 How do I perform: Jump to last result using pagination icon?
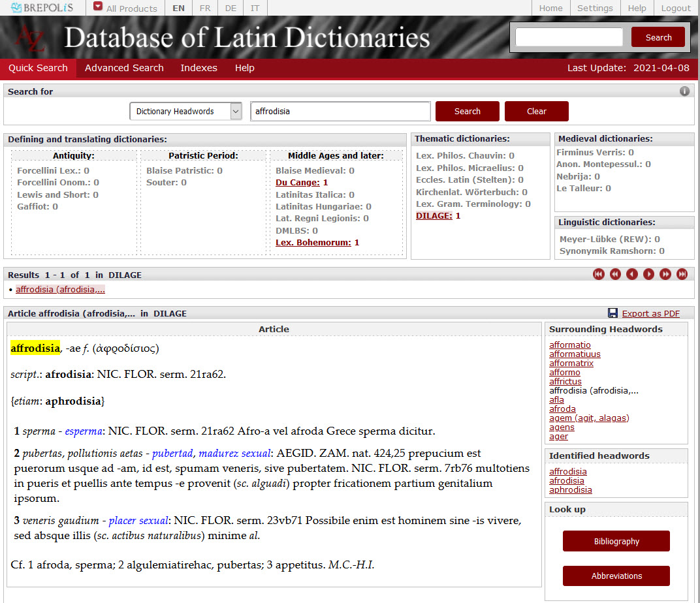(682, 274)
